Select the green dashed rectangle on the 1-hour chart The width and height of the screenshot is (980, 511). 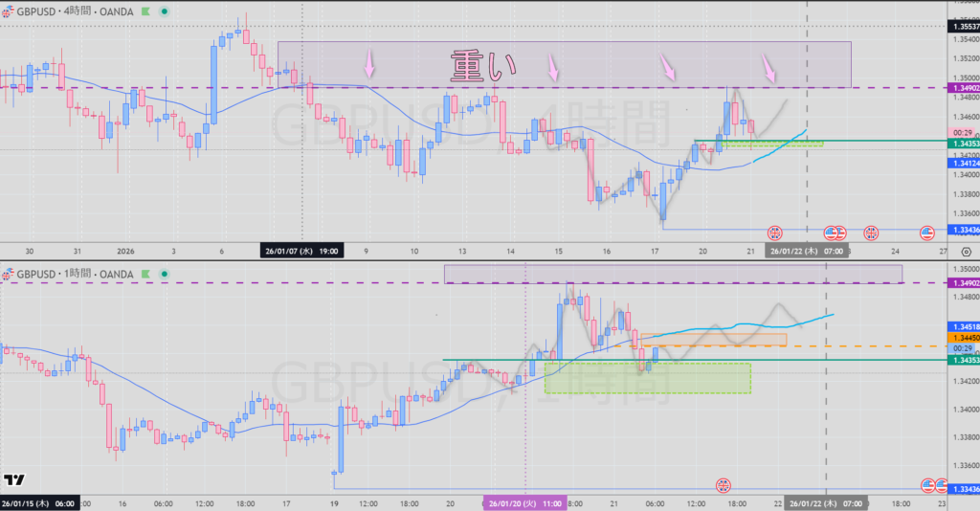click(647, 377)
